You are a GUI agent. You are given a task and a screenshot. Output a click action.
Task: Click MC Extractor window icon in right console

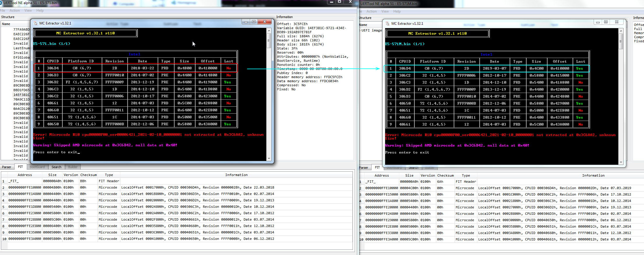388,24
